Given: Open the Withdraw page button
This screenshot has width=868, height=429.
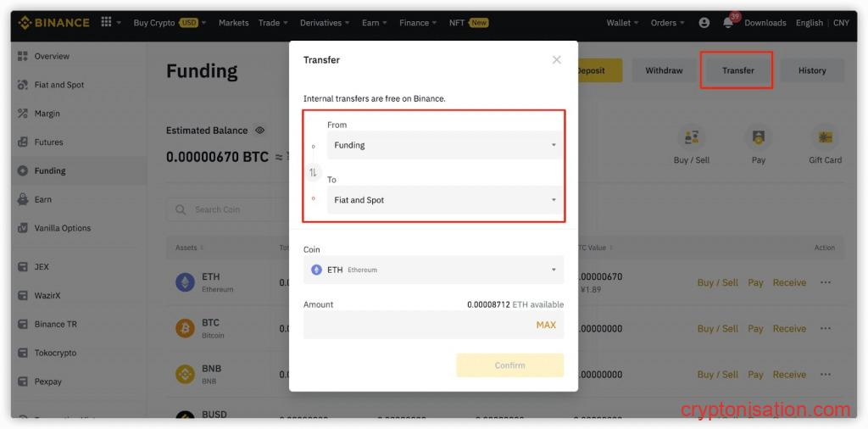Looking at the screenshot, I should pos(664,70).
